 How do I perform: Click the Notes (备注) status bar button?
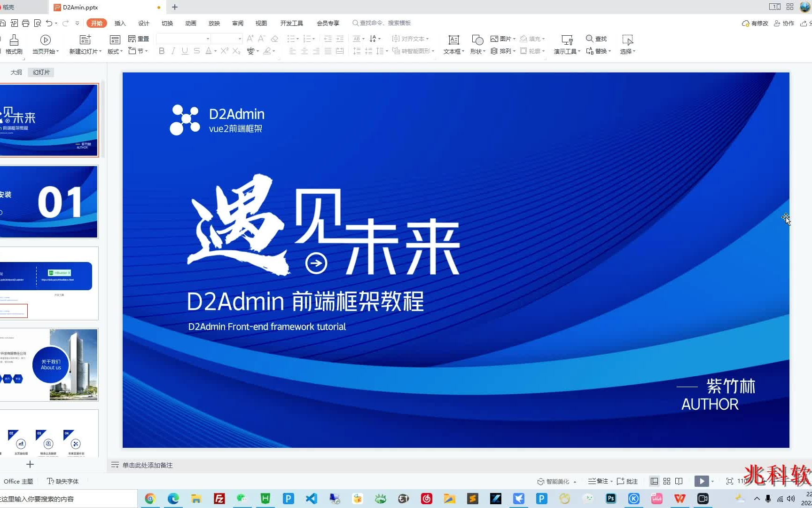(x=600, y=481)
